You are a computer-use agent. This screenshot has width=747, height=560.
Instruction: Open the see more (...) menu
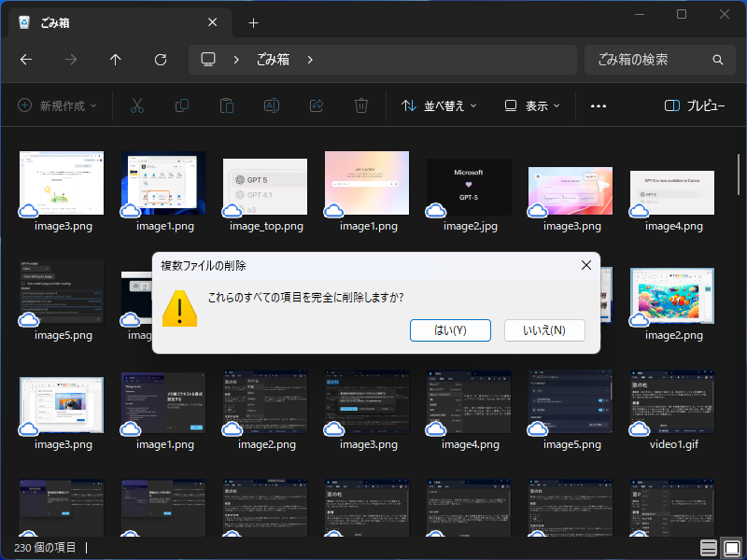click(598, 105)
